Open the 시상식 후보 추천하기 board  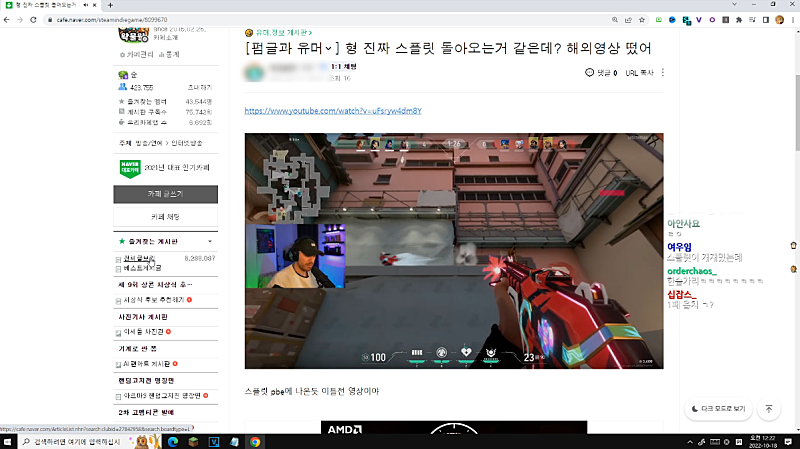tap(154, 300)
